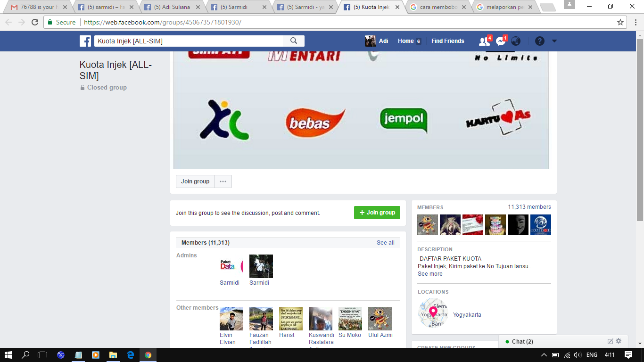Viewport: 644px width, 362px height.
Task: View the Yogyakarta map thumbnail
Action: [x=433, y=313]
